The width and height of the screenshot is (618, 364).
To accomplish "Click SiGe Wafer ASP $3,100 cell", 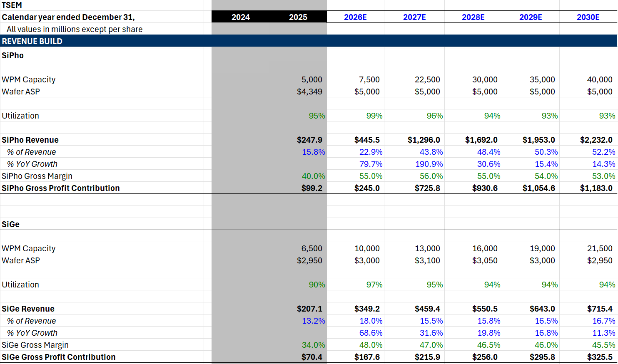I will coord(414,260).
